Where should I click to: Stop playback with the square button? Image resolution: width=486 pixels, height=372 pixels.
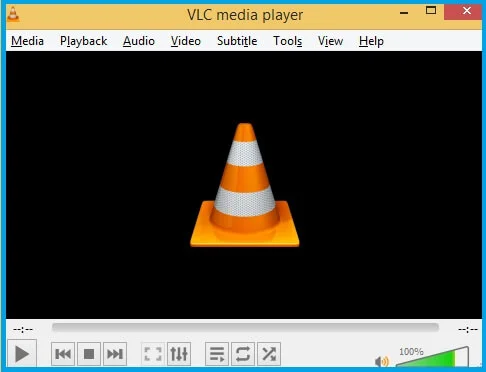[x=89, y=354]
